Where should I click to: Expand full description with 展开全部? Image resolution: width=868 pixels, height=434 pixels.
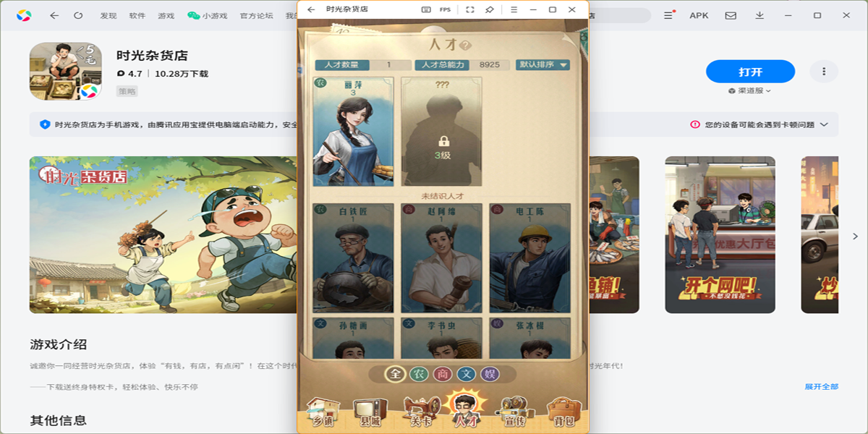coord(822,387)
